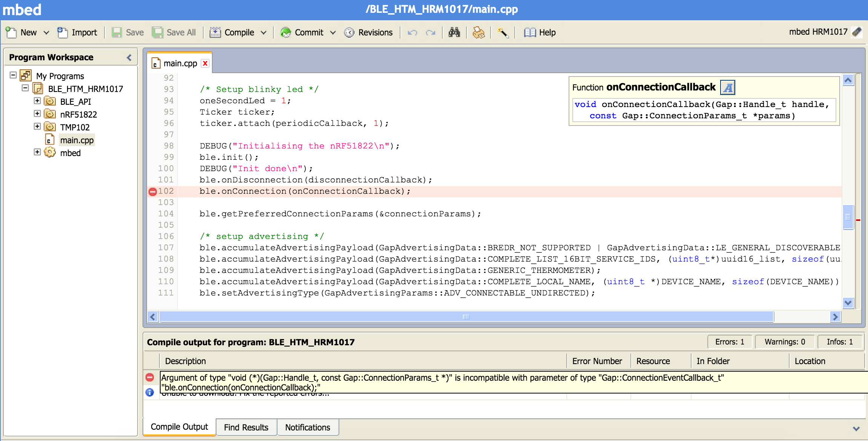Click the redo arrow icon
868x441 pixels.
tap(430, 33)
